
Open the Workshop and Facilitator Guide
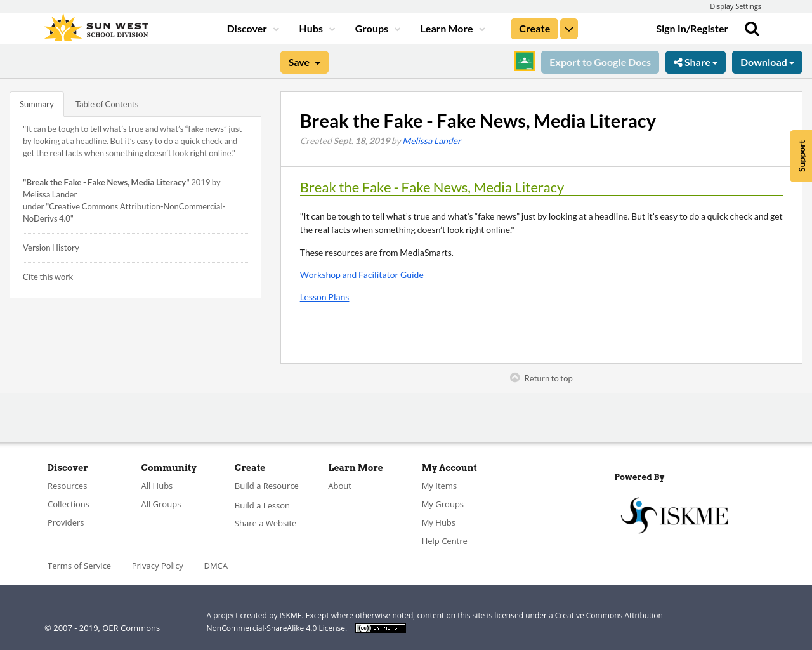(x=362, y=274)
